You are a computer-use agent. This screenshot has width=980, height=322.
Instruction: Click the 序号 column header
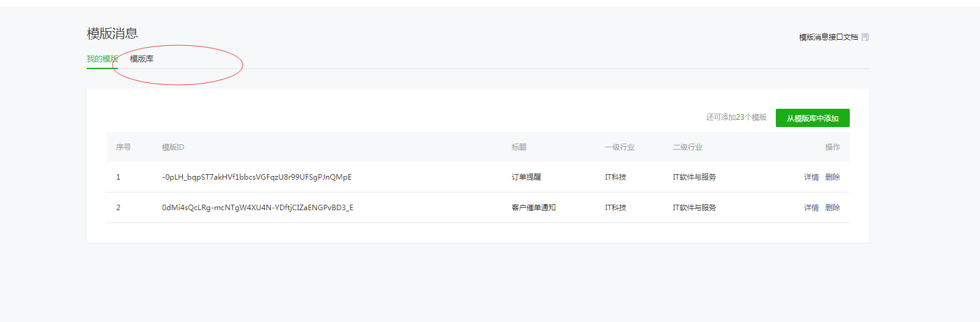point(123,147)
